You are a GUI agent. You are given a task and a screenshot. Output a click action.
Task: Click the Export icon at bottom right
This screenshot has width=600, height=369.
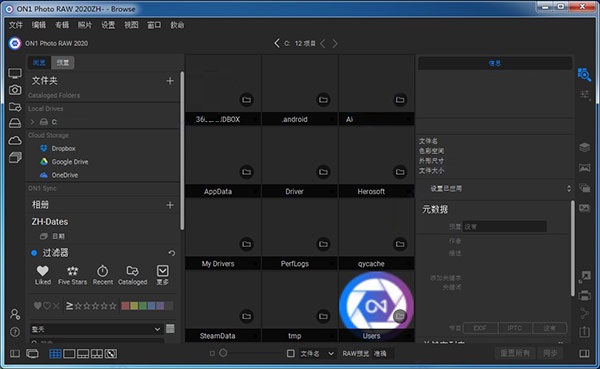(x=584, y=331)
